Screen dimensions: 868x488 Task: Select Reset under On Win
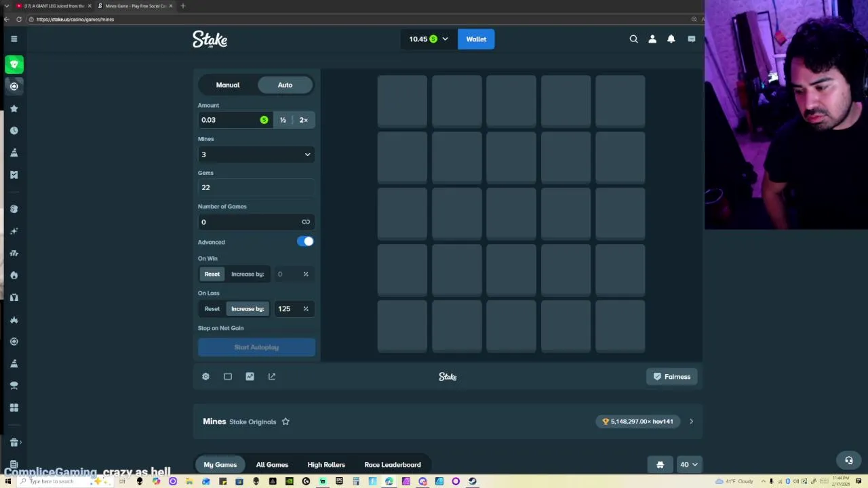click(x=212, y=274)
